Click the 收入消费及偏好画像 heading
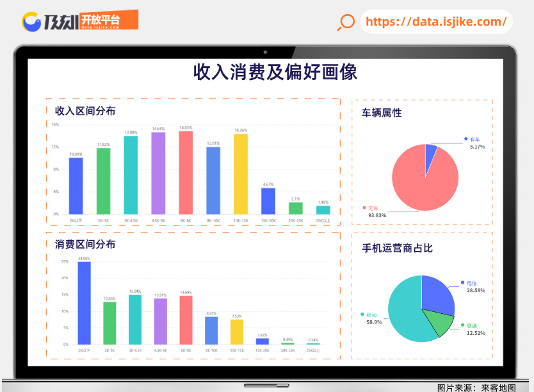 pyautogui.click(x=275, y=72)
